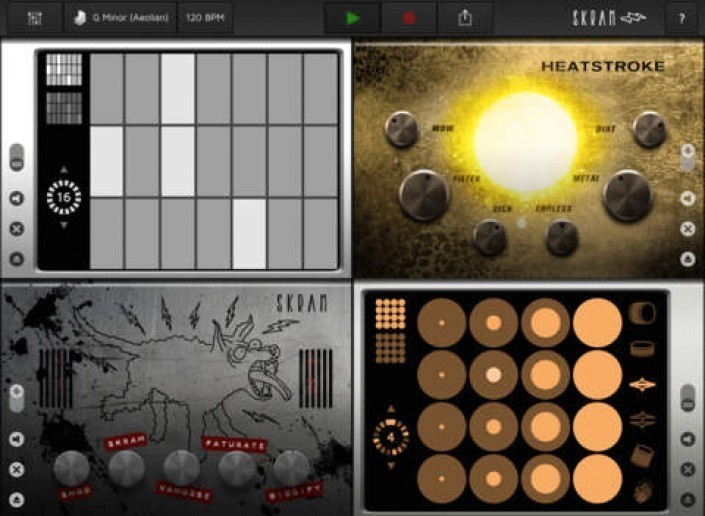705x516 pixels.
Task: Click the orange 4 step-count dial
Action: coord(391,436)
